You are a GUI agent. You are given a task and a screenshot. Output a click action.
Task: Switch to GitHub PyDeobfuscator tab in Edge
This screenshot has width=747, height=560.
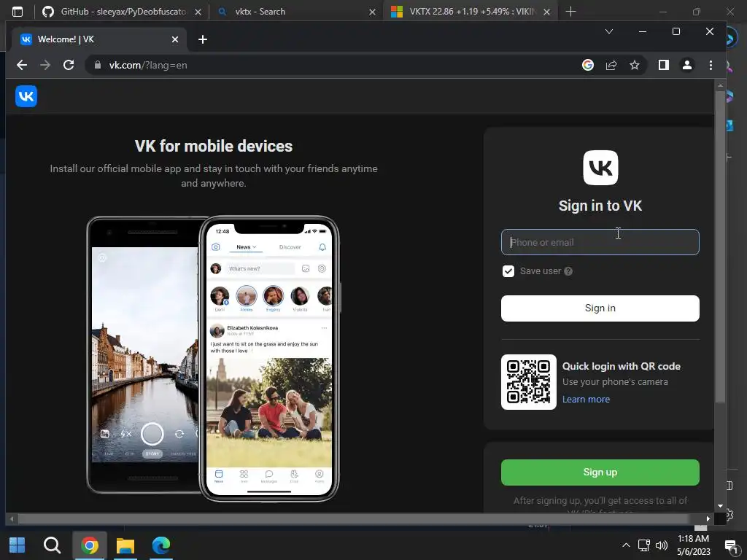coord(122,12)
